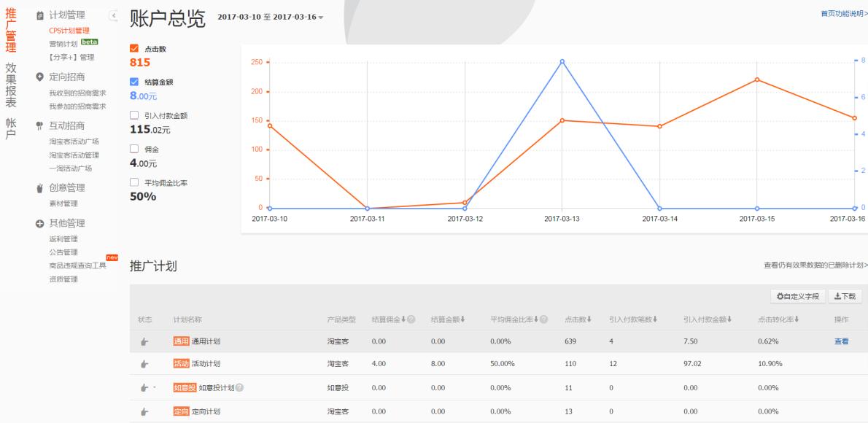
Task: Uncheck the 点击数 checkbox
Action: tap(133, 48)
